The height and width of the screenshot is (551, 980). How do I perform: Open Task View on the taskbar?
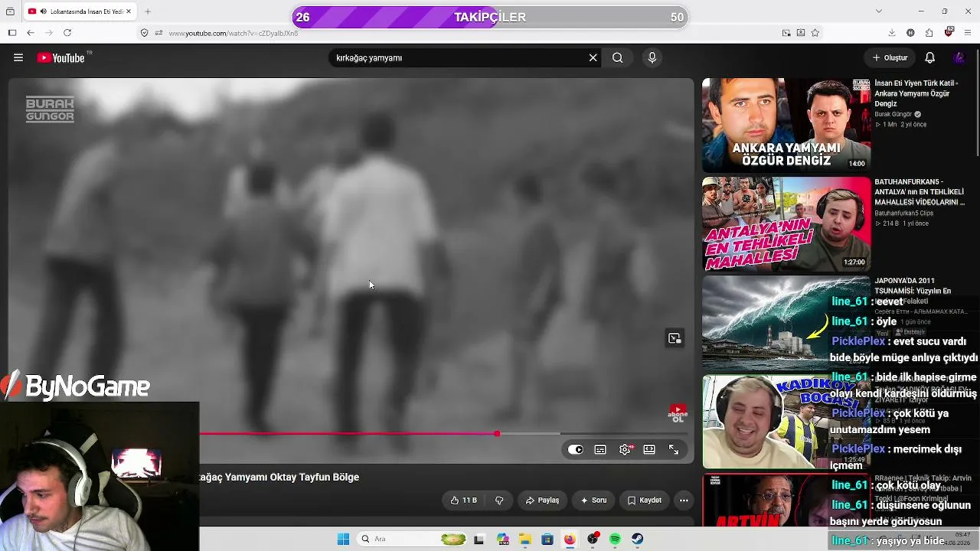tap(479, 540)
